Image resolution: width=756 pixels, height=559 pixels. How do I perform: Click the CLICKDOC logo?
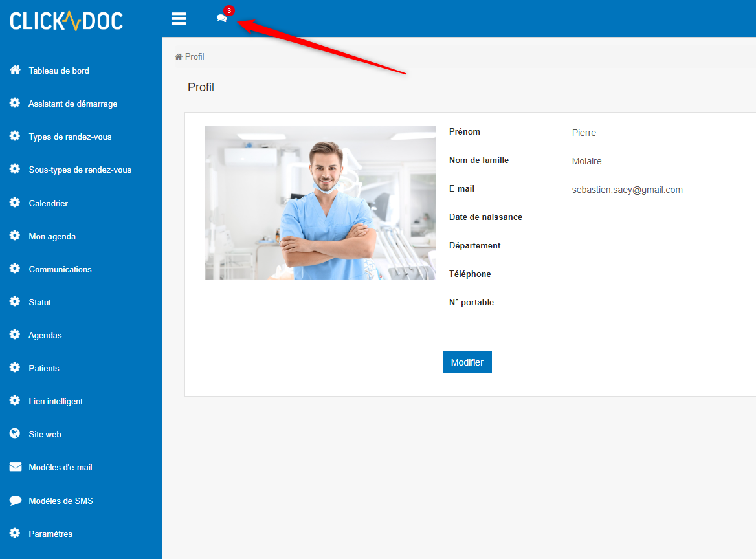pos(67,21)
